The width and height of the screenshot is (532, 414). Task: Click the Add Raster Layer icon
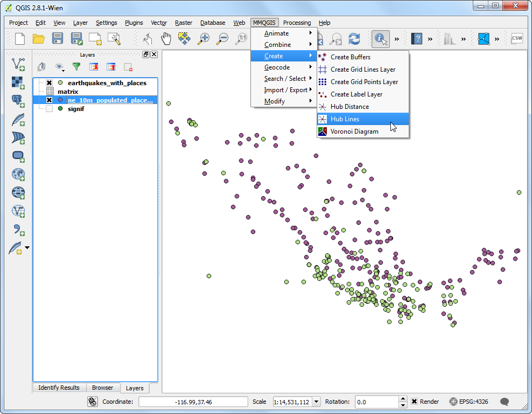click(x=18, y=82)
